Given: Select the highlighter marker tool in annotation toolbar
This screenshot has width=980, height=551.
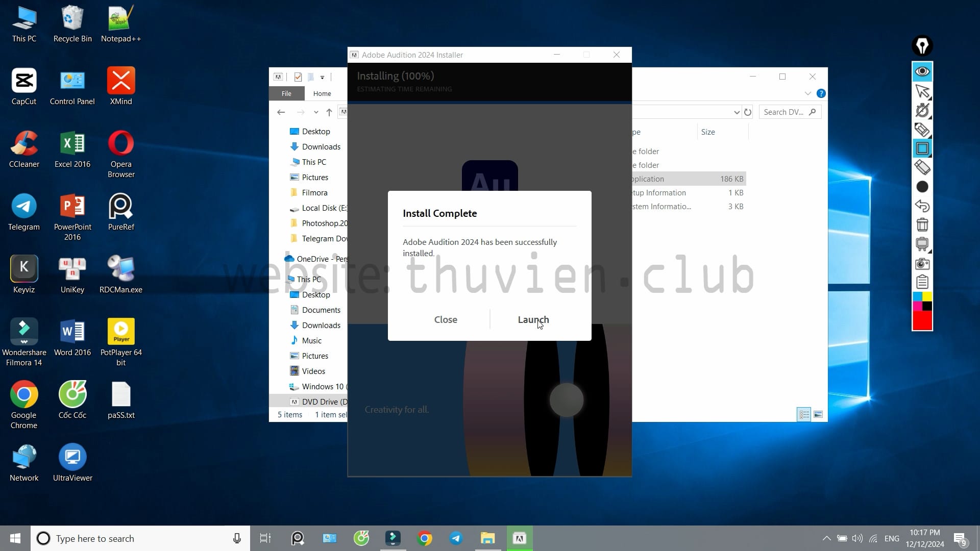Looking at the screenshot, I should coord(922,130).
